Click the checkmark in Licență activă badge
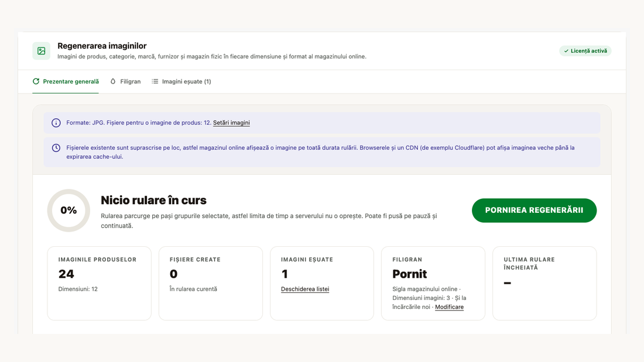644x362 pixels. (566, 51)
